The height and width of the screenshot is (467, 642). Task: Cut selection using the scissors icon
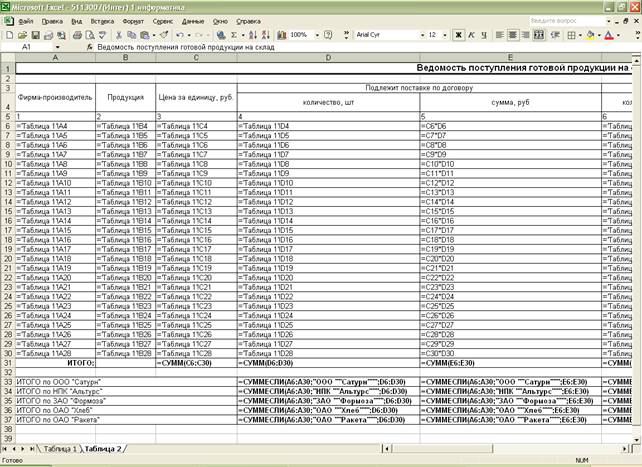point(118,34)
